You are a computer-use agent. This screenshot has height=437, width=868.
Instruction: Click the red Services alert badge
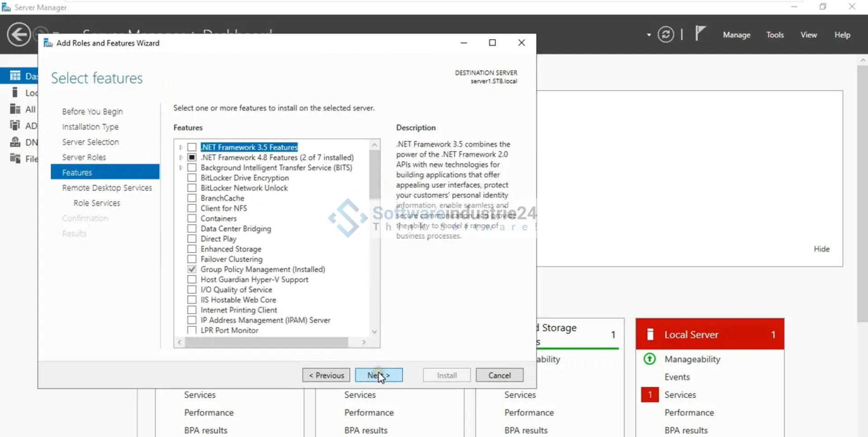[650, 395]
